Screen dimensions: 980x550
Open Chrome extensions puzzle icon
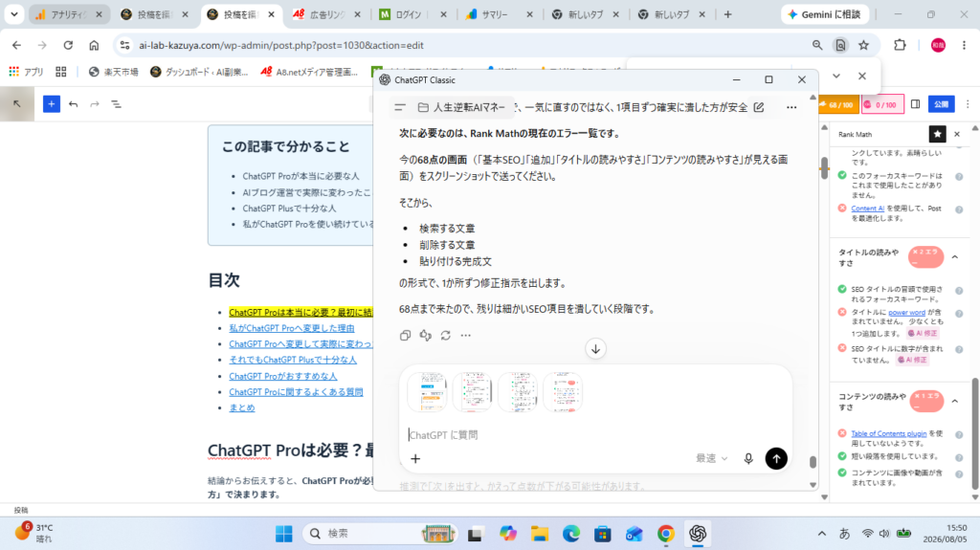900,45
